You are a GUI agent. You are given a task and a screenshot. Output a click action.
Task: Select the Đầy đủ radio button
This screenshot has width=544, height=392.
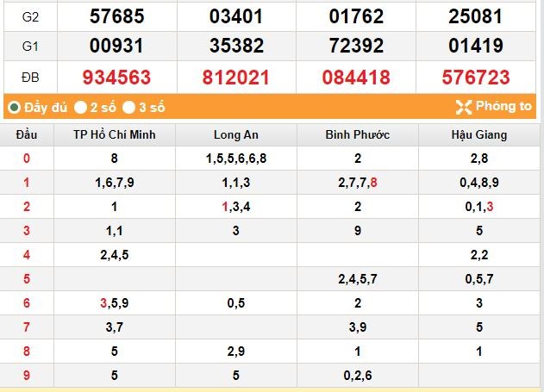(x=14, y=108)
